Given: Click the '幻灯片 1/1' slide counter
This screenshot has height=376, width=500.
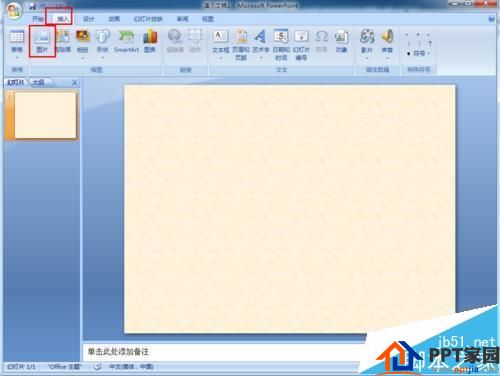Looking at the screenshot, I should [x=21, y=367].
